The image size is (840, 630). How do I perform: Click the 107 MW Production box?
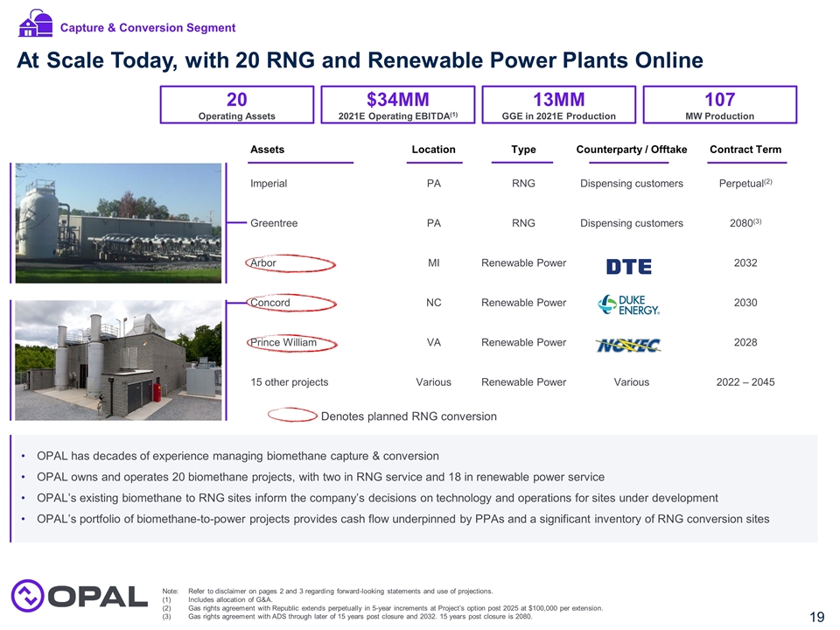click(719, 104)
